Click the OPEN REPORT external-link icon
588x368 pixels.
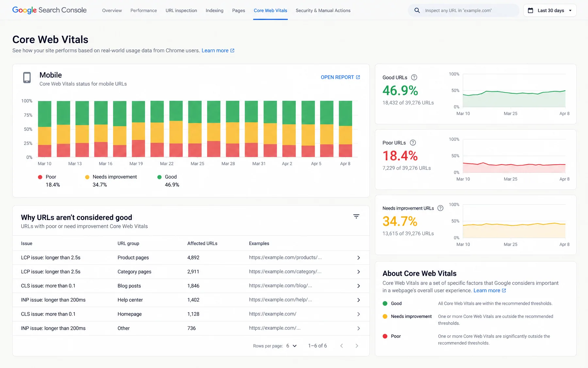tap(358, 77)
